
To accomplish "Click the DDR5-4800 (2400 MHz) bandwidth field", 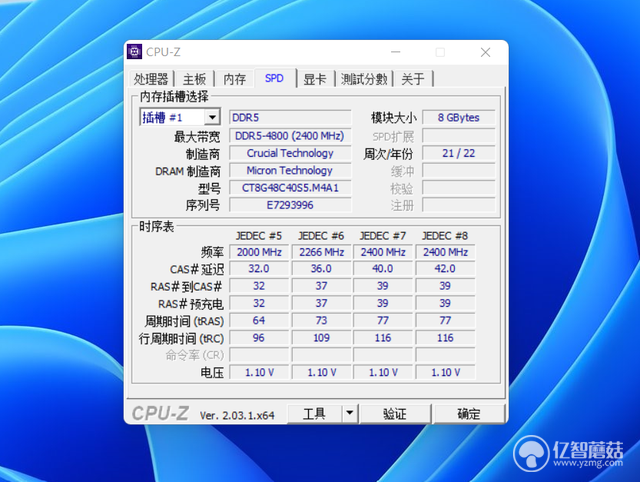I will pyautogui.click(x=290, y=136).
